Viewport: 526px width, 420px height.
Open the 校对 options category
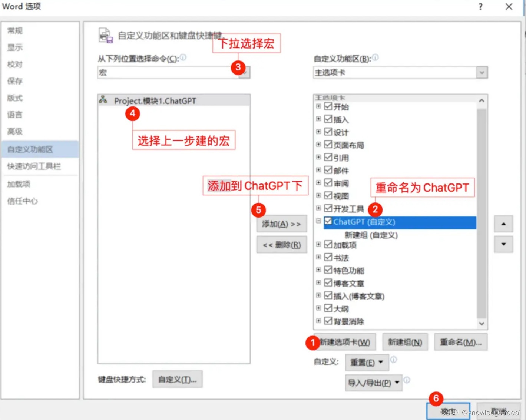15,64
